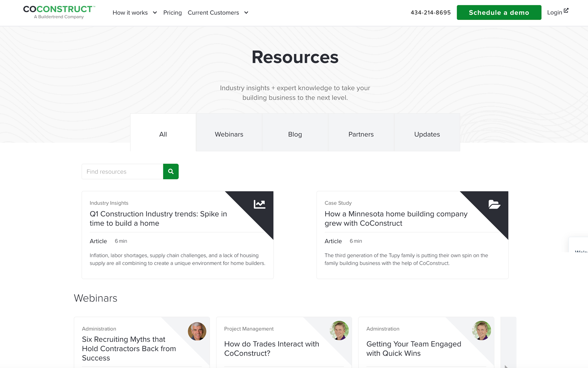This screenshot has height=368, width=588.
Task: Switch to the Updates tab
Action: [427, 133]
